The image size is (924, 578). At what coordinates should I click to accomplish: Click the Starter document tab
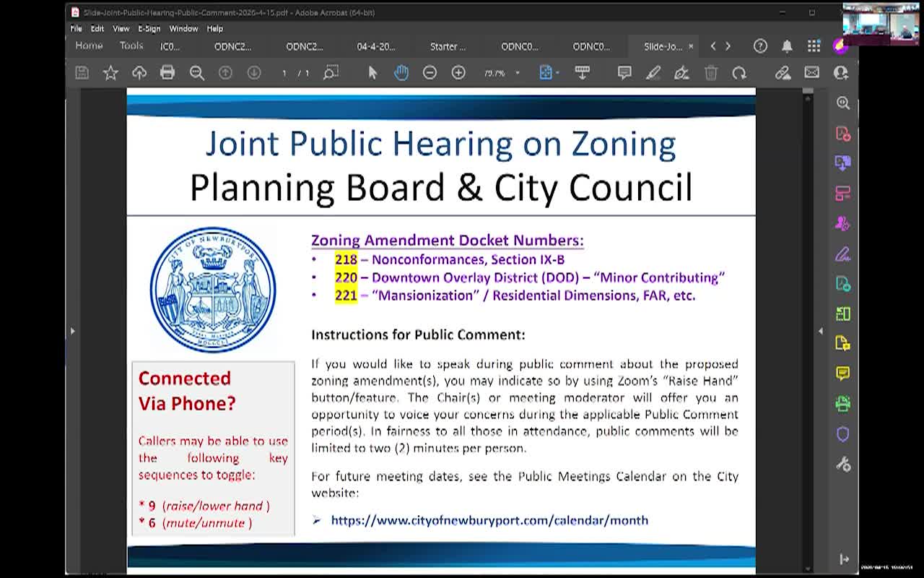coord(448,46)
